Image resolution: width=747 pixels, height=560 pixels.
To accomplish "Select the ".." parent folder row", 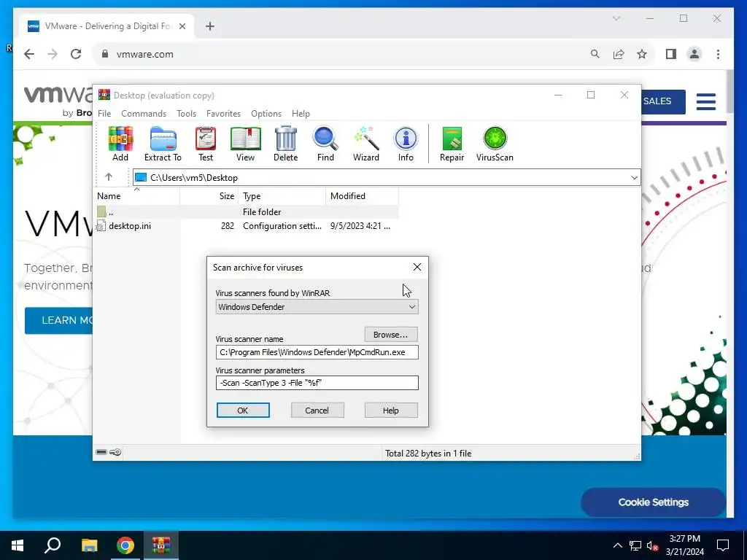I will 247,211.
